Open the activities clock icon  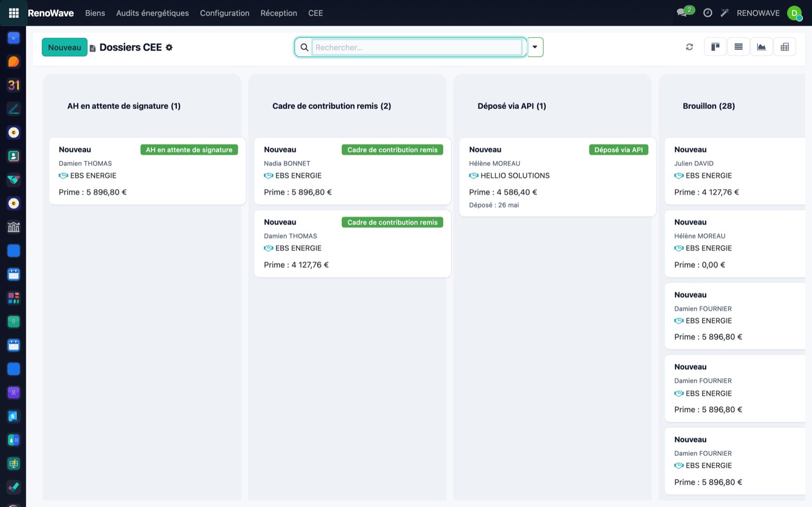[708, 13]
